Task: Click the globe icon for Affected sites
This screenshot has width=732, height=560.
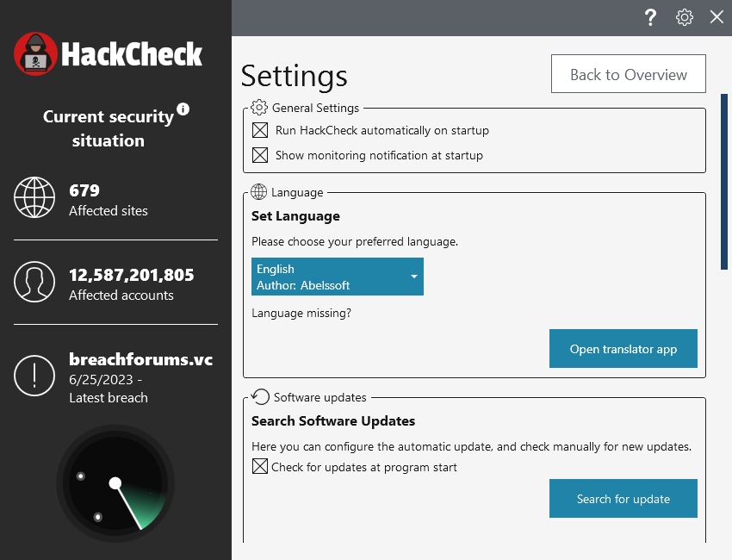Action: 34,198
